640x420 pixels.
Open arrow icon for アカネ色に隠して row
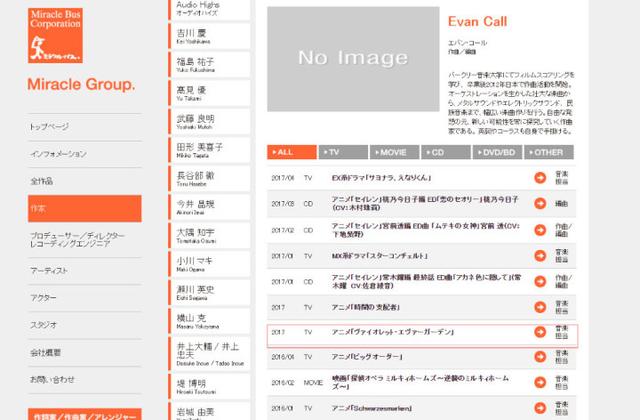(x=540, y=282)
